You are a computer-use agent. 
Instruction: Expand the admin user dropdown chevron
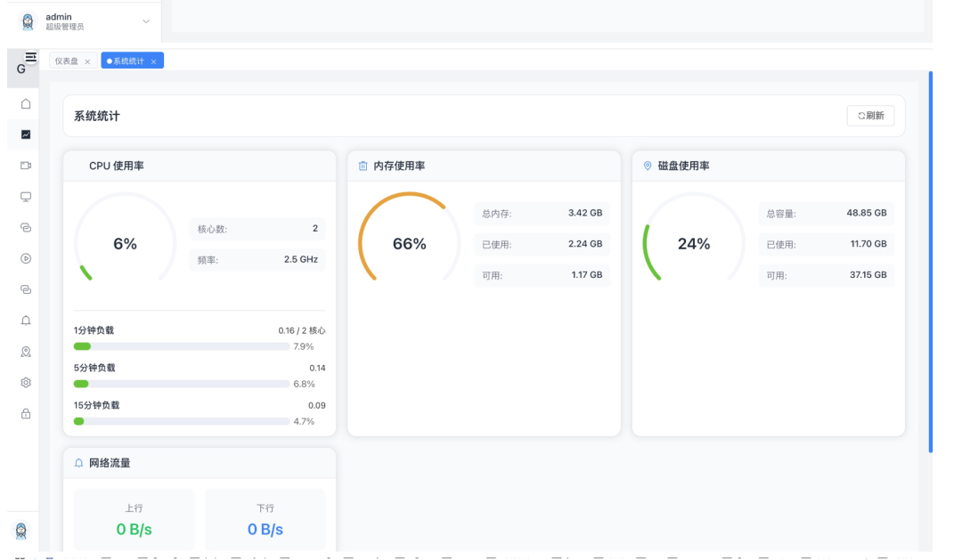click(146, 21)
